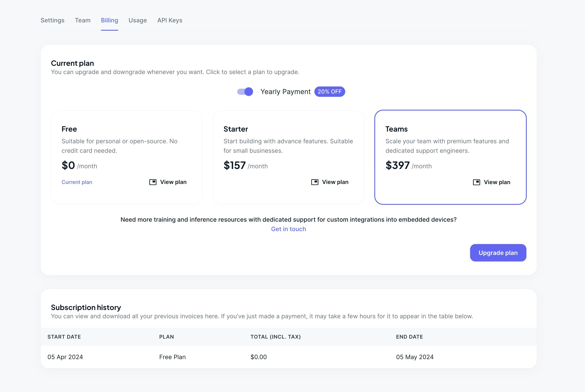Select the Billing tab
Viewport: 585px width, 392px height.
pos(110,20)
